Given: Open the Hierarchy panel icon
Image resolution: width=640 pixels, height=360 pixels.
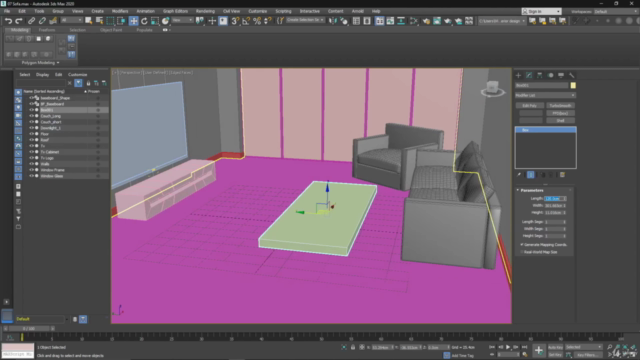Looking at the screenshot, I should [x=540, y=75].
